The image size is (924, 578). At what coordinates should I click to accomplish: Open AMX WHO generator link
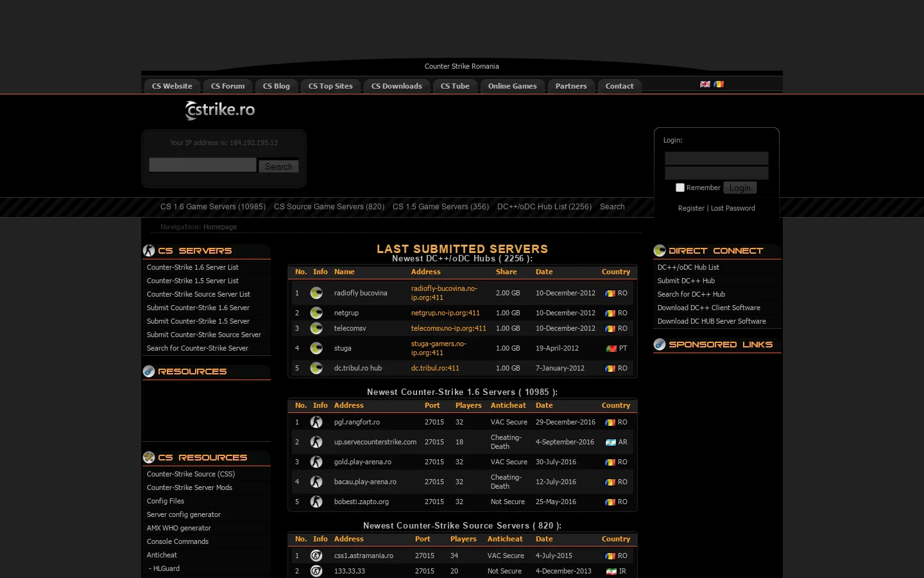(x=179, y=528)
